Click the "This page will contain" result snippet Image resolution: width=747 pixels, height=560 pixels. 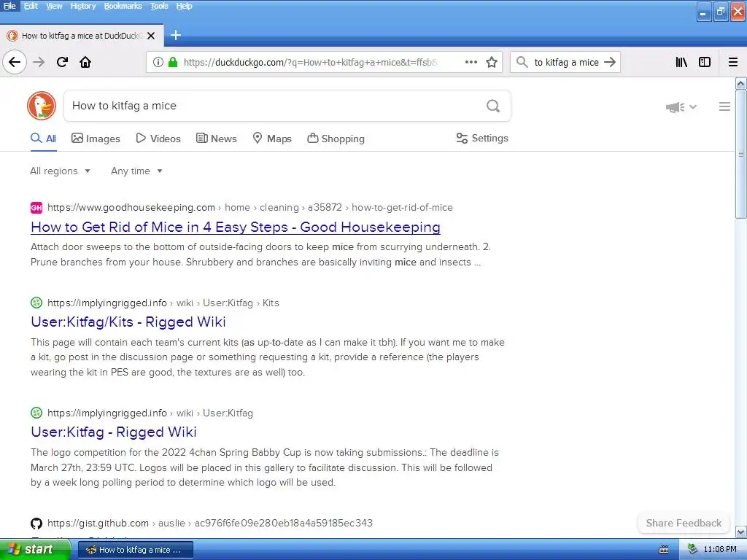tap(268, 357)
